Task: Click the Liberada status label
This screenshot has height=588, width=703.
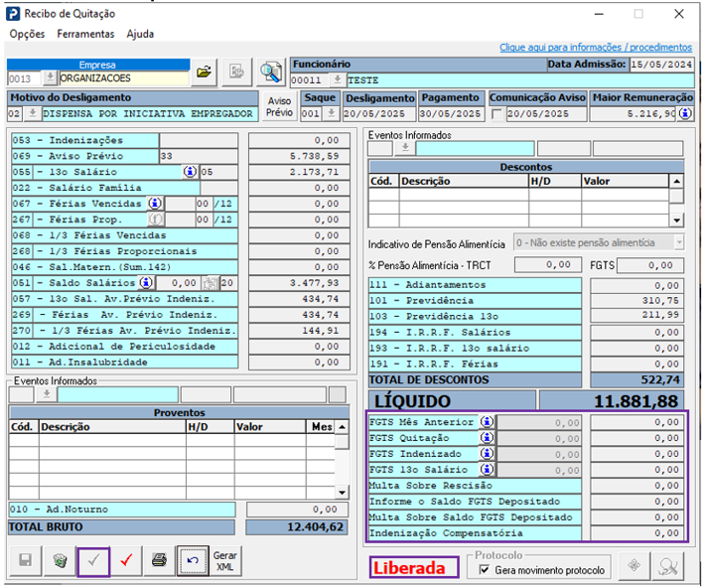Action: pyautogui.click(x=414, y=568)
